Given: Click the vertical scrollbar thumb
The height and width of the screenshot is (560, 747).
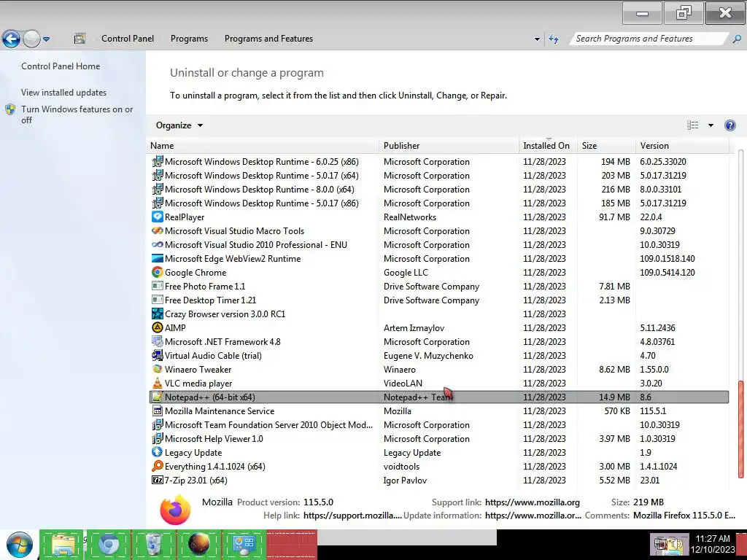Looking at the screenshot, I should pyautogui.click(x=740, y=429).
